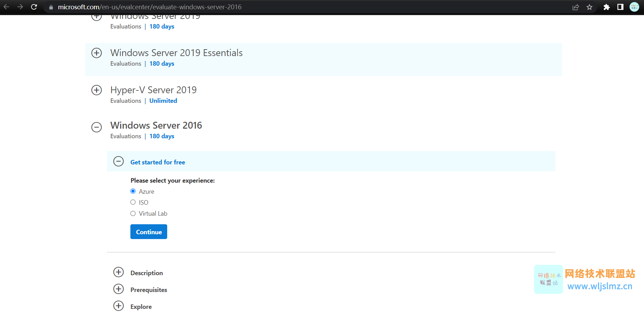Click the address bar URL
Screen dimensions: 644x313
tap(150, 7)
